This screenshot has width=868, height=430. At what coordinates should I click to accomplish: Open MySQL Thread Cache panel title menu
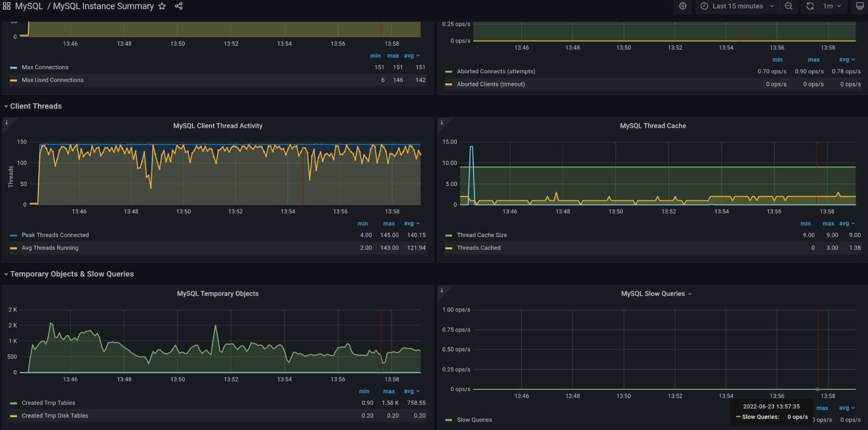point(652,126)
